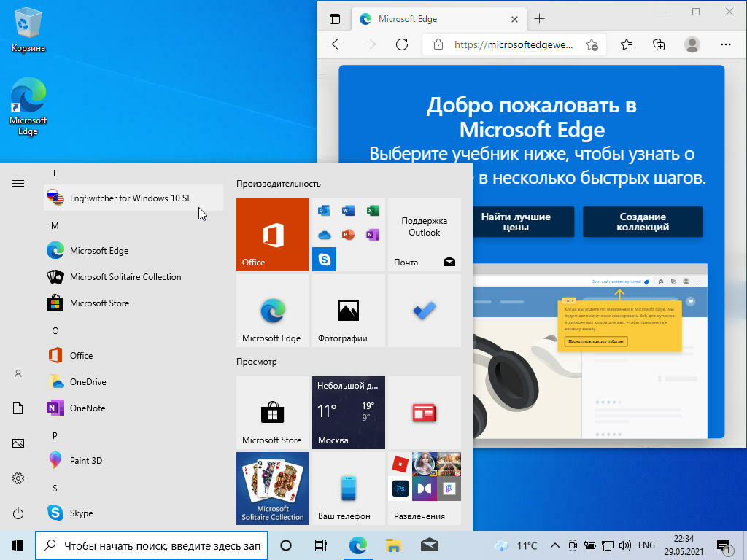Open OneDrive from the app list
747x560 pixels.
coord(133,381)
